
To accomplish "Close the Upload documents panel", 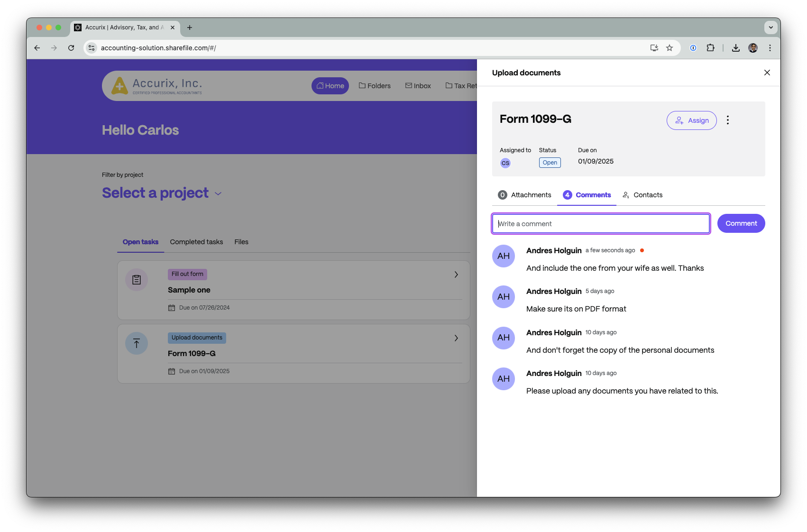I will tap(767, 73).
